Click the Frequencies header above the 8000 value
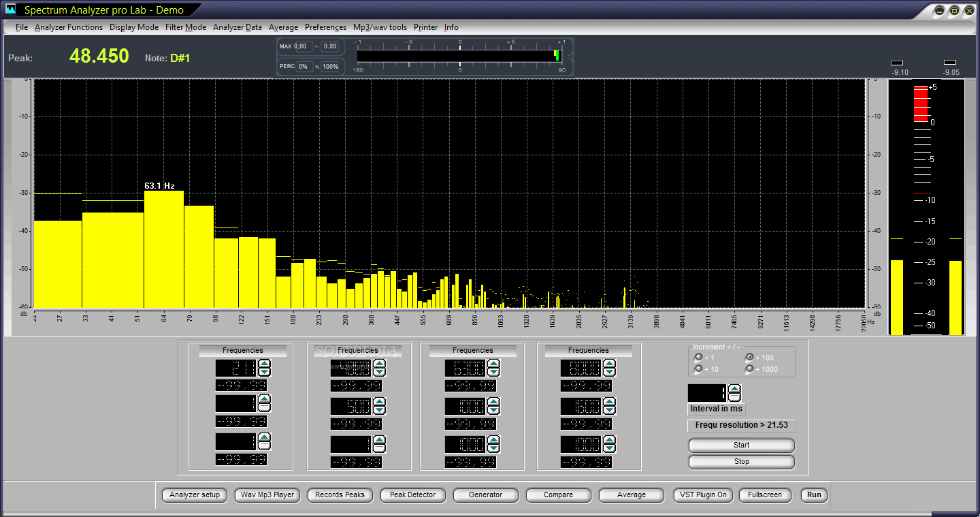The width and height of the screenshot is (980, 517). [589, 351]
